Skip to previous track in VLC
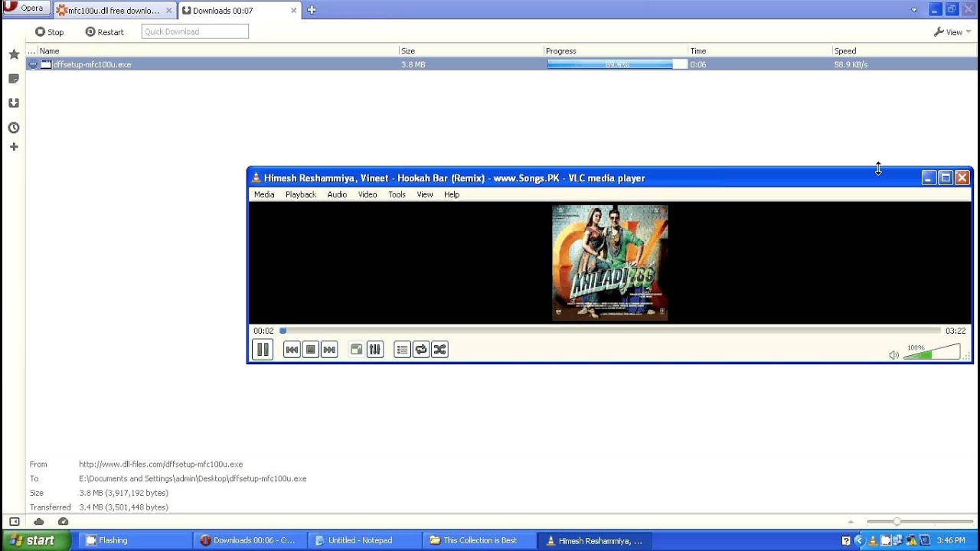The image size is (980, 551). pyautogui.click(x=292, y=350)
